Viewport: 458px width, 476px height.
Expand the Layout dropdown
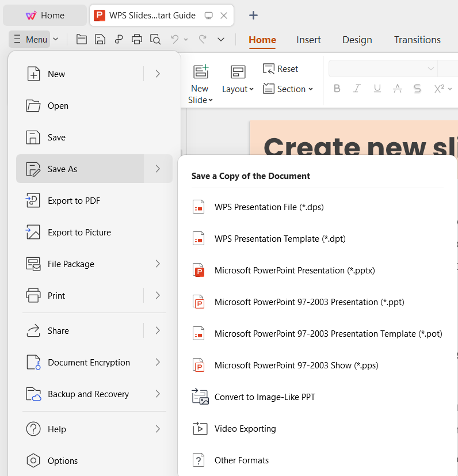point(238,89)
